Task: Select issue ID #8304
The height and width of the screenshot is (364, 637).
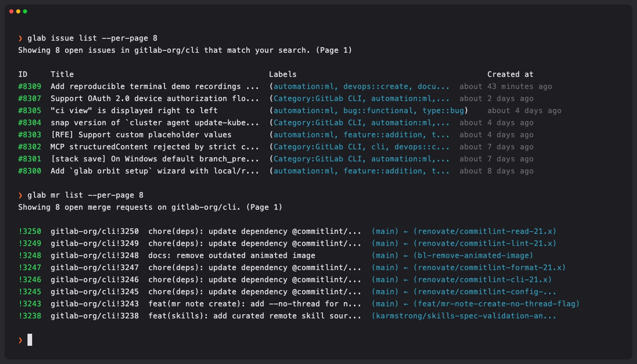Action: 30,123
